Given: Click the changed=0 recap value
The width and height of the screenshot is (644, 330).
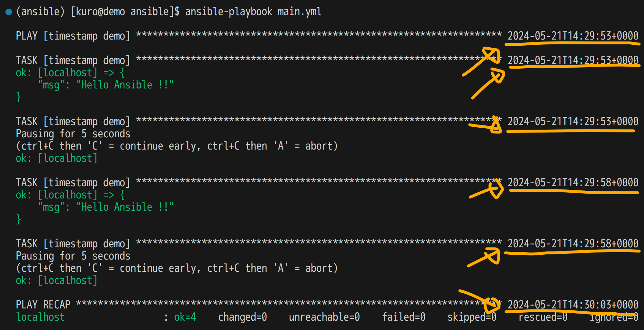Looking at the screenshot, I should tap(242, 317).
